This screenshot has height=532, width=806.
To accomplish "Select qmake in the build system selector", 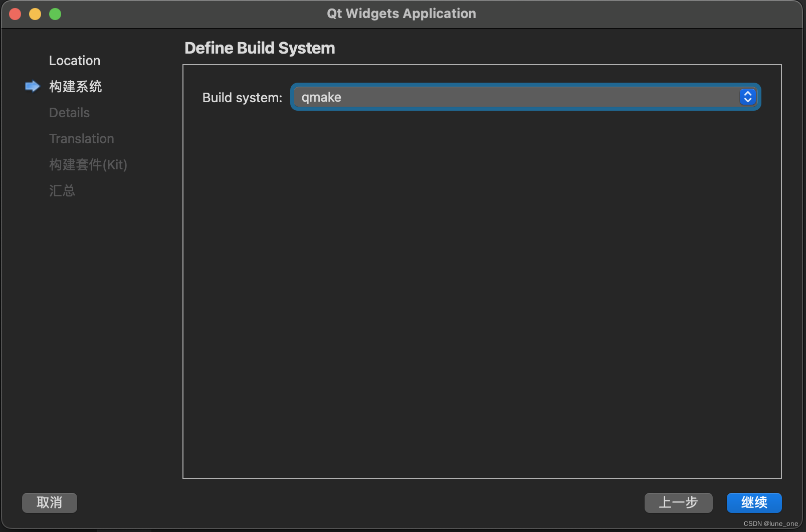I will click(x=525, y=97).
